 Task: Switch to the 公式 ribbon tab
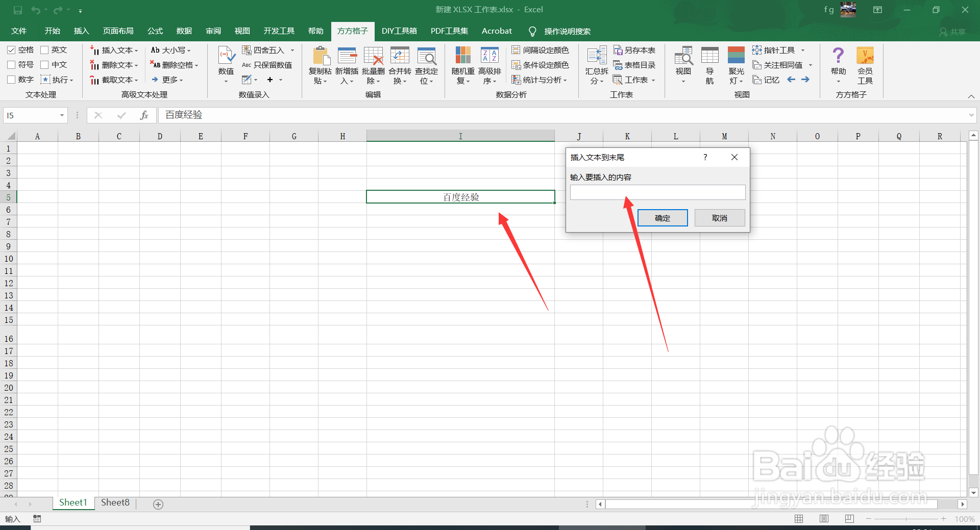[155, 31]
